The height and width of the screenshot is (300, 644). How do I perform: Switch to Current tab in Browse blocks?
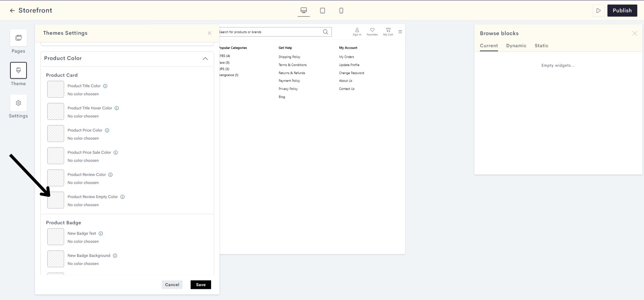pos(489,46)
